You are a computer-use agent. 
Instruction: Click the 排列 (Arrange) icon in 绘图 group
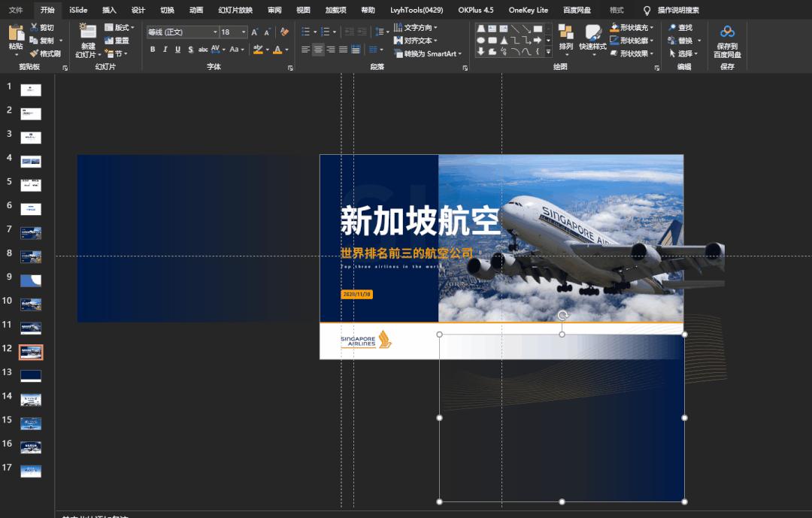point(566,33)
